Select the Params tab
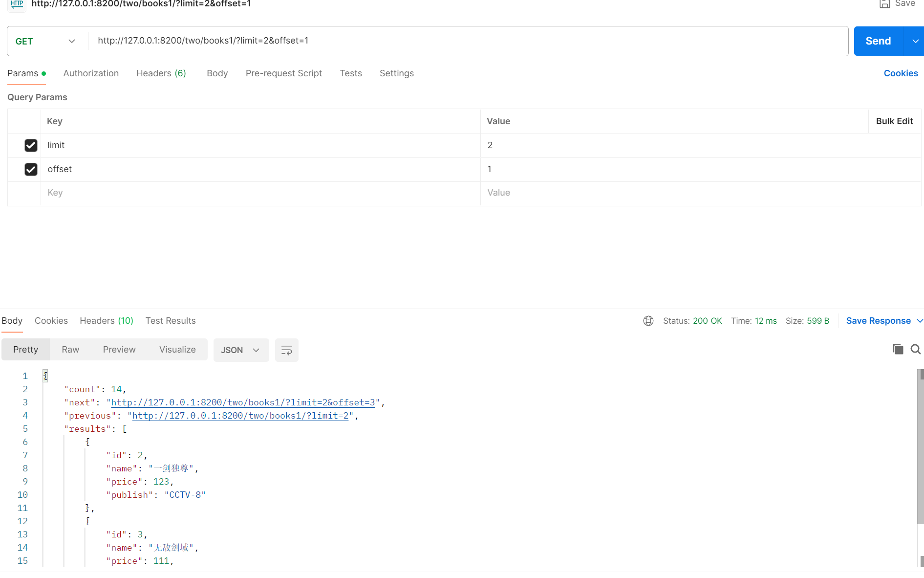This screenshot has height=578, width=924. pos(26,73)
